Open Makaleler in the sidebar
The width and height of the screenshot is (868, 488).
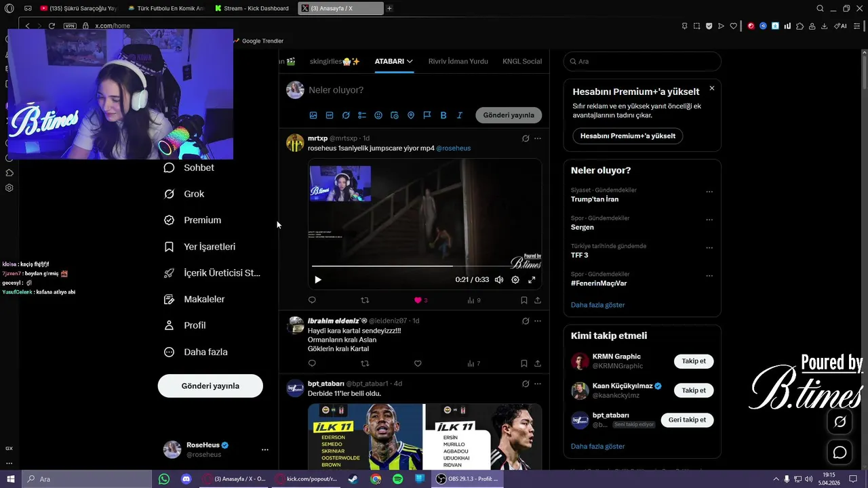(195, 299)
